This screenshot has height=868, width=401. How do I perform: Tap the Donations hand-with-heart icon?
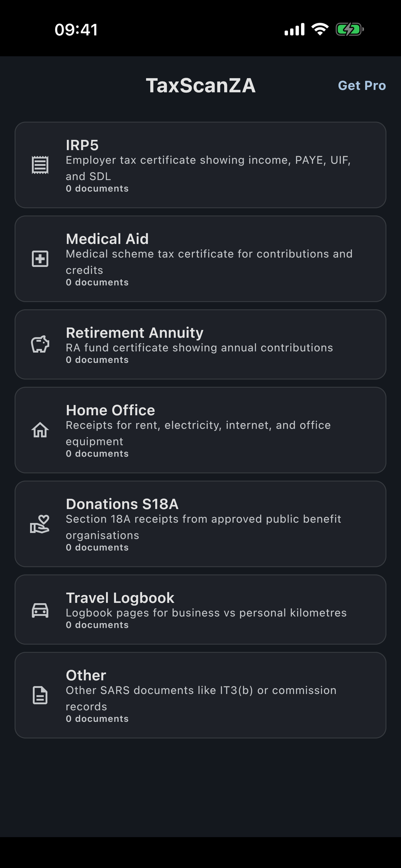pos(40,524)
